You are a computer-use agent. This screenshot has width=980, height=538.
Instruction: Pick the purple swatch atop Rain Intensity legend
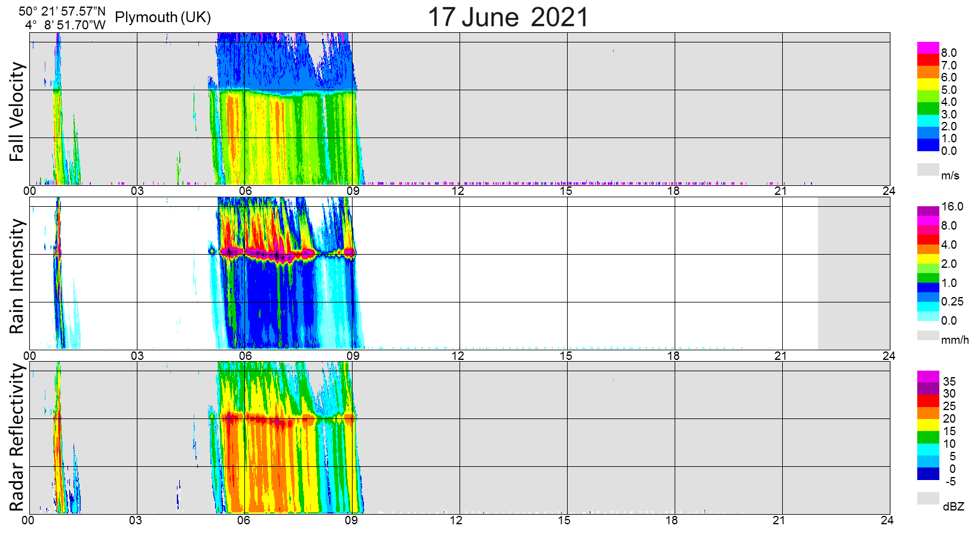click(928, 211)
